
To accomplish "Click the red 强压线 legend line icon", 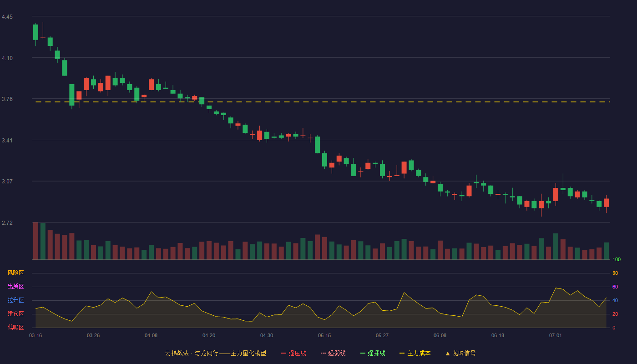I will (x=283, y=353).
